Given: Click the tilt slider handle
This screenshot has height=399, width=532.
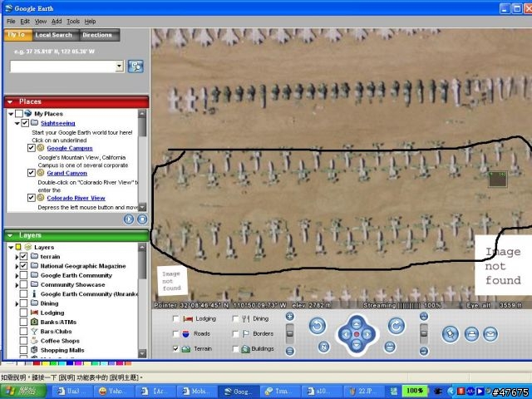Looking at the screenshot, I should tap(424, 333).
